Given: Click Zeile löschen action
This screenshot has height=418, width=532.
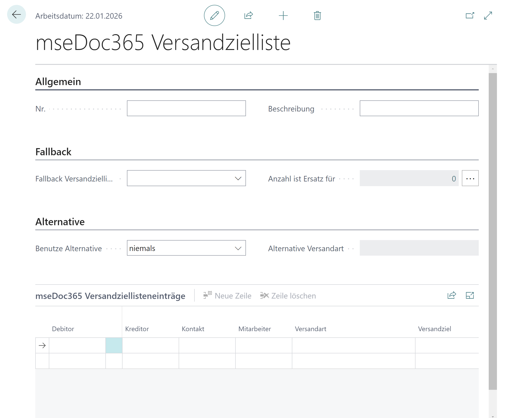Looking at the screenshot, I should (x=288, y=296).
